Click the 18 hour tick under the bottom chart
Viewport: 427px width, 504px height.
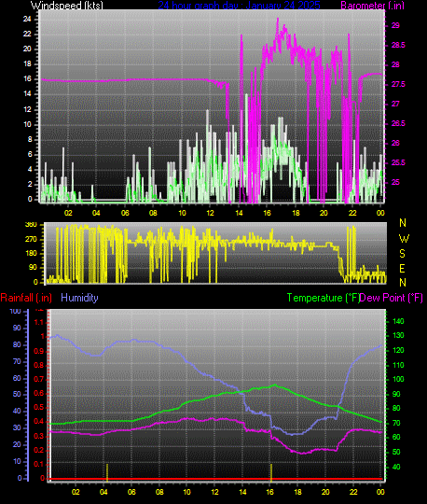click(297, 492)
